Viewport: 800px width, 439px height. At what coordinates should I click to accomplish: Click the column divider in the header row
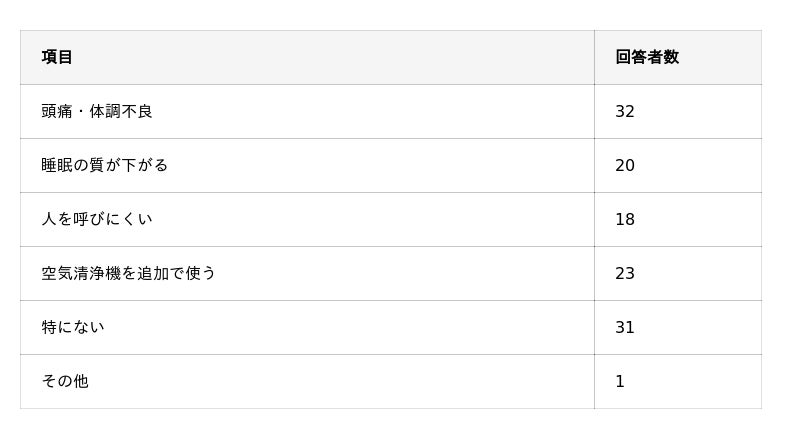pyautogui.click(x=594, y=57)
